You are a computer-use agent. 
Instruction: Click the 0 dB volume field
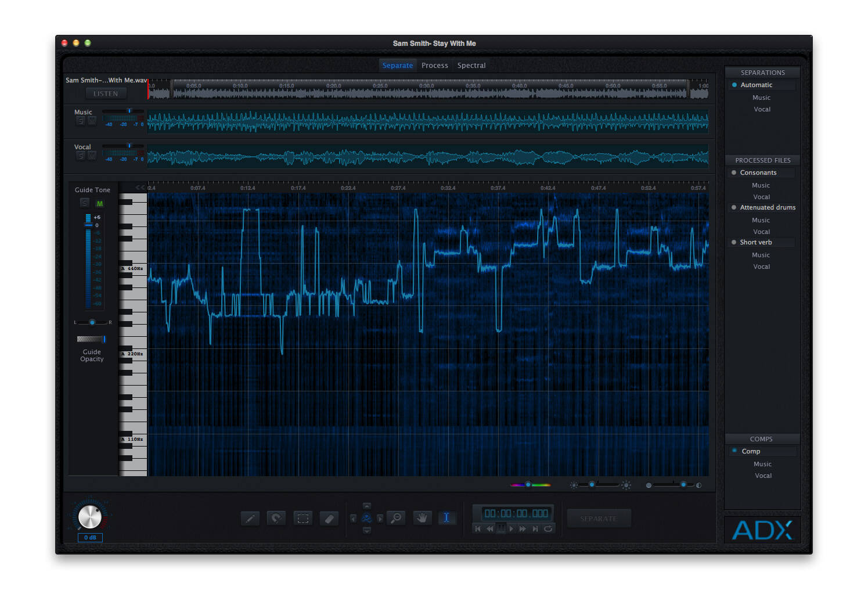pyautogui.click(x=90, y=538)
